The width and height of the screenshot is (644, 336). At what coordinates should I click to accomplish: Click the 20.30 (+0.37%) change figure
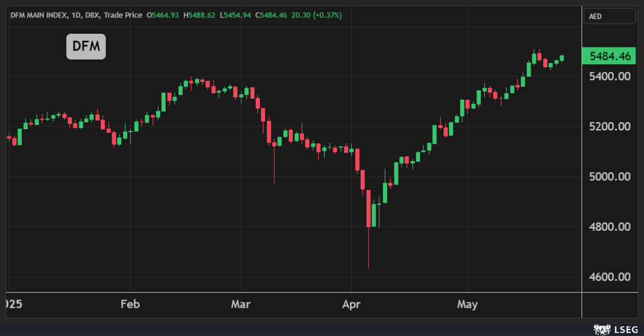click(x=316, y=15)
